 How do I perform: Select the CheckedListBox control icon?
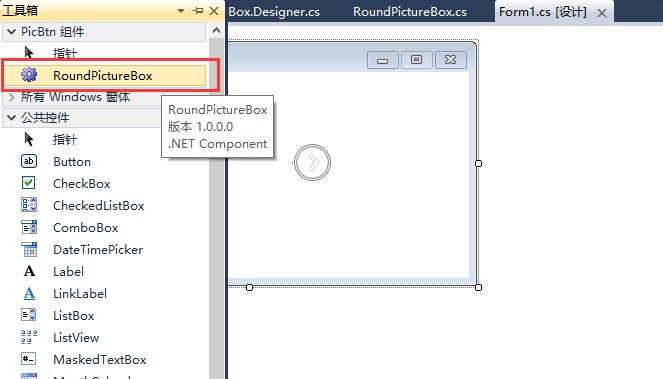pyautogui.click(x=29, y=205)
